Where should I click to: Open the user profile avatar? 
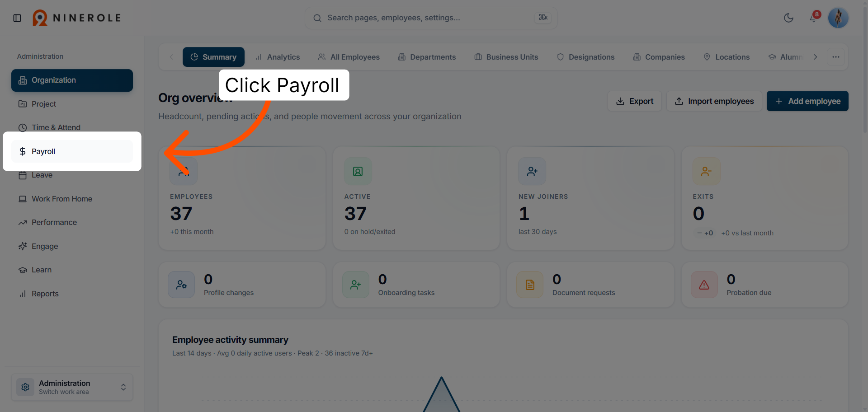(x=838, y=18)
